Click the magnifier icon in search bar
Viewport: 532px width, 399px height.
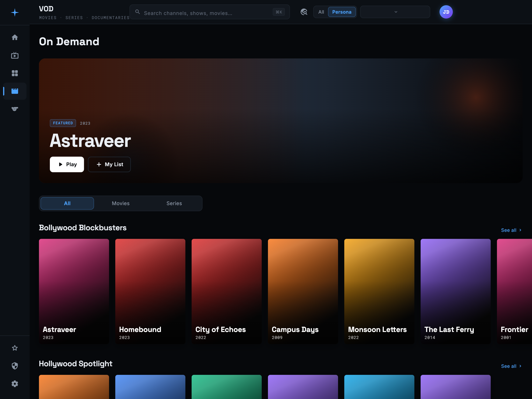pos(137,12)
